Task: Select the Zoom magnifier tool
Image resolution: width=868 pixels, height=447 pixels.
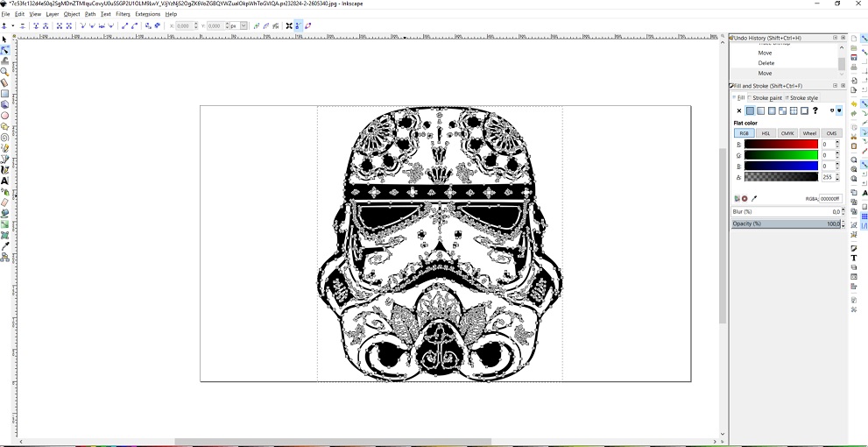Action: coord(4,72)
